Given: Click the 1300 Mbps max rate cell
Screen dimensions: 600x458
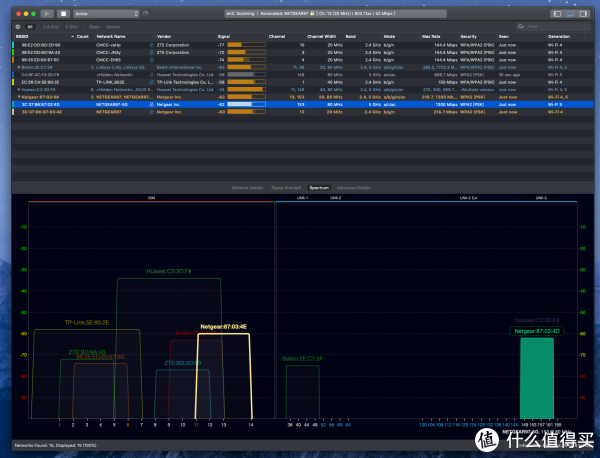Looking at the screenshot, I should [446, 104].
